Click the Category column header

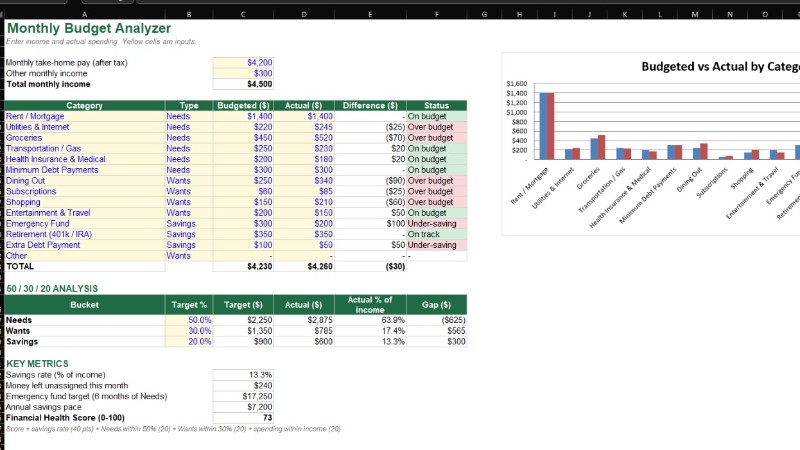point(85,106)
